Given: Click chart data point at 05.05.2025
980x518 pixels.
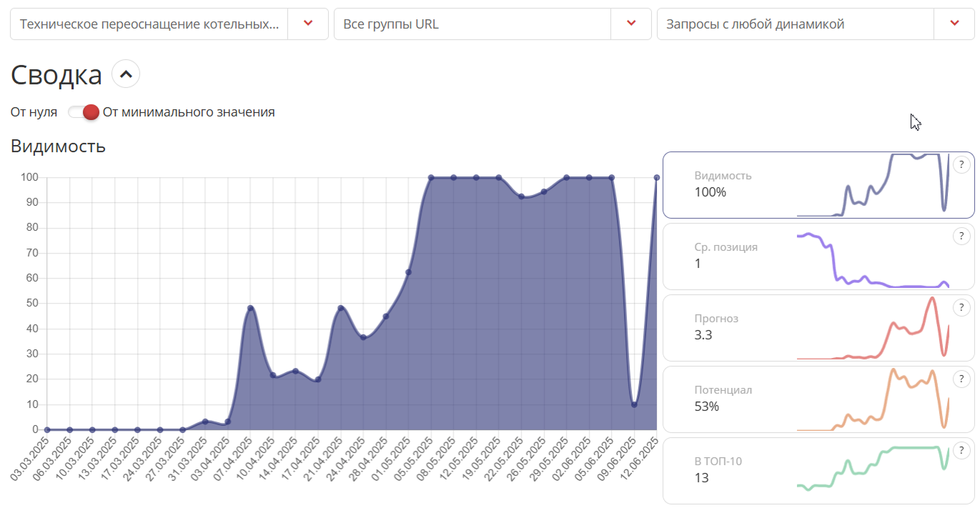Looking at the screenshot, I should [431, 177].
